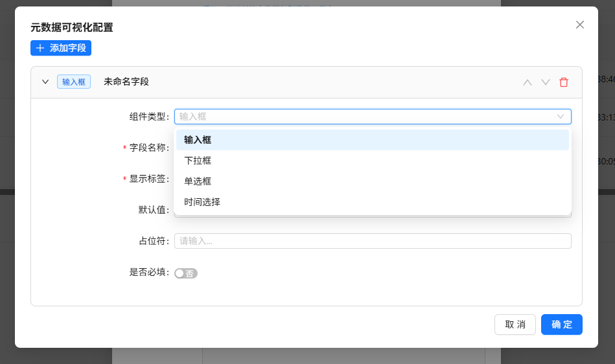Click the 取消 button

(x=515, y=324)
